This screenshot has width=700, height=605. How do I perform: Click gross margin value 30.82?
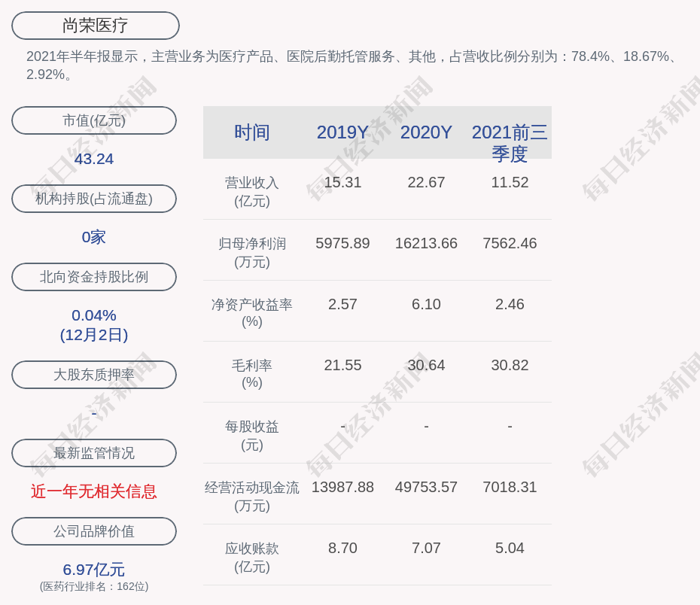[x=510, y=366]
